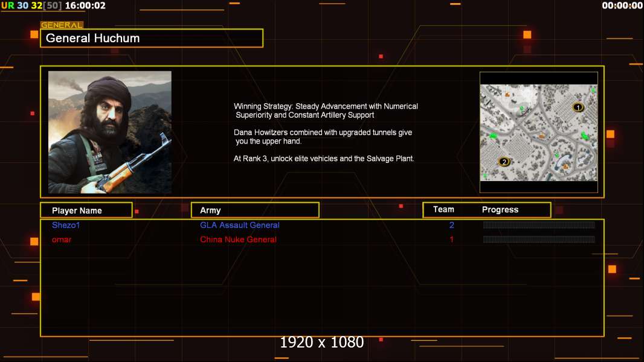Screen dimensions: 644x362
Task: Select player omar in the list
Action: [x=62, y=240]
